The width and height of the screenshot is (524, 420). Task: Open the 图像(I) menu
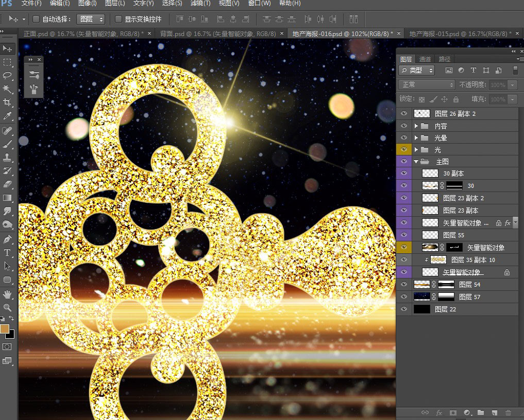point(87,3)
